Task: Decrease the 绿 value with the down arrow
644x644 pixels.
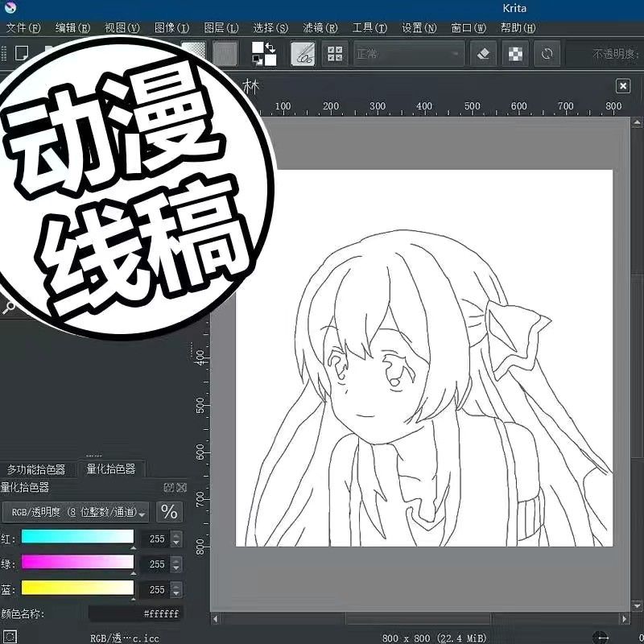Action: [x=176, y=568]
